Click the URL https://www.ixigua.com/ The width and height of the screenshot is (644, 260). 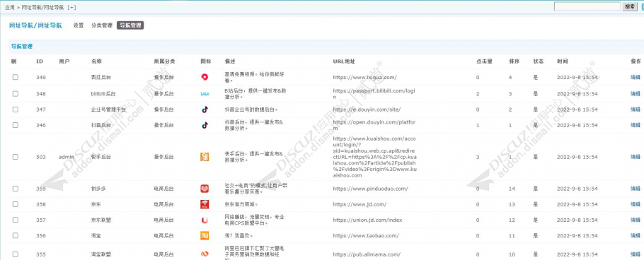(364, 77)
